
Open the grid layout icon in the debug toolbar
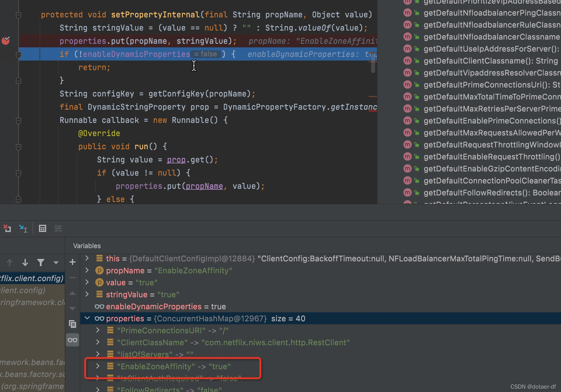(43, 228)
